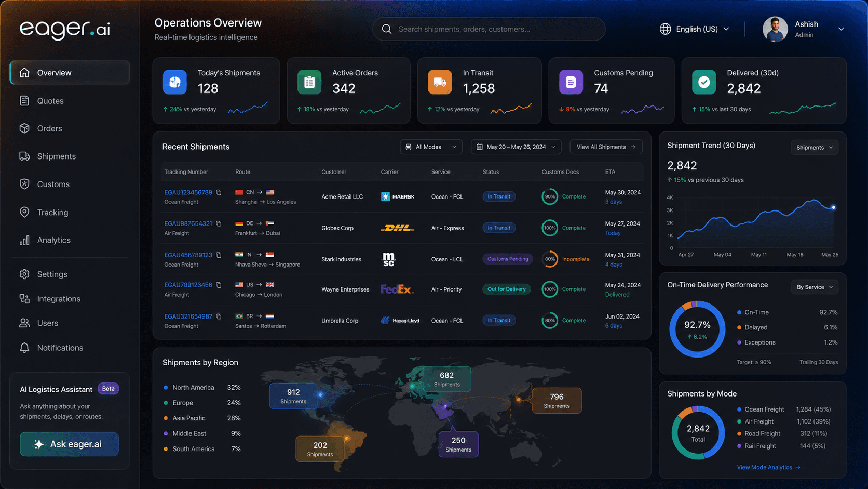Open the View Mode Analytics link
Image resolution: width=868 pixels, height=489 pixels.
pyautogui.click(x=768, y=467)
